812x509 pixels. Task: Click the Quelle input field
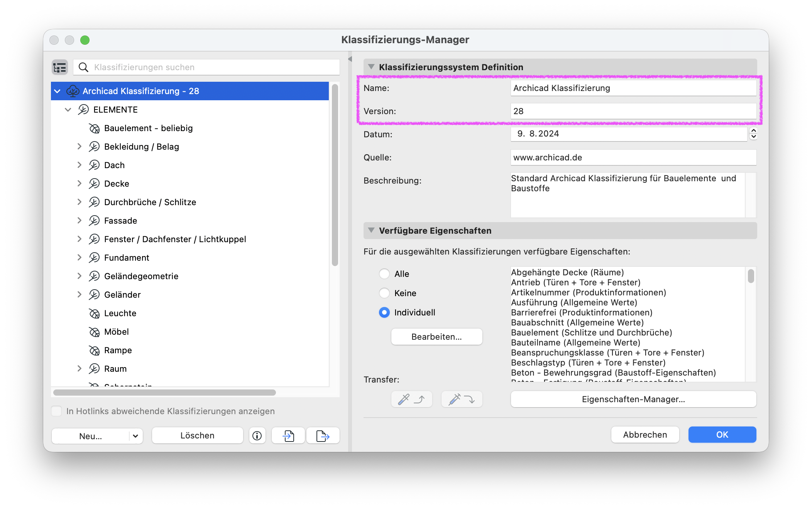634,157
